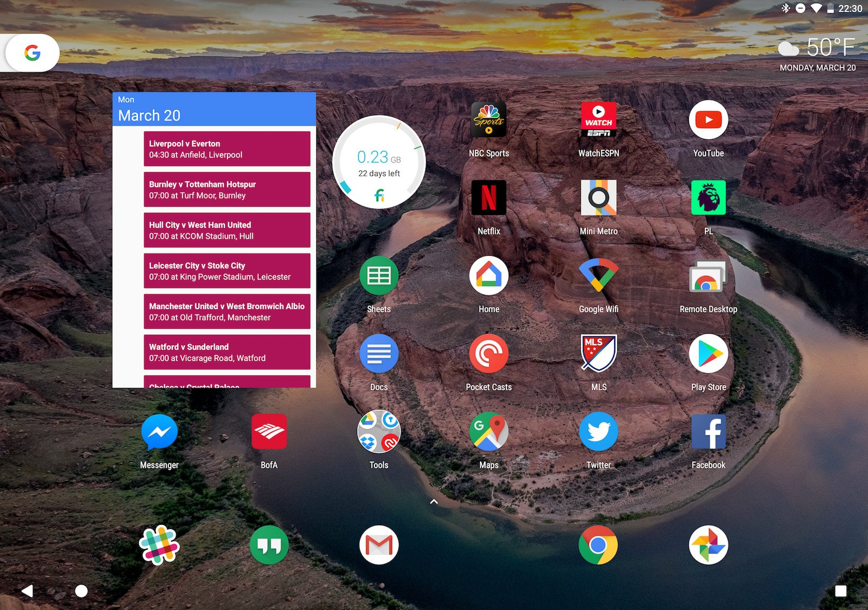The height and width of the screenshot is (610, 868).
Task: Open the PL Premier League app
Action: 708,198
